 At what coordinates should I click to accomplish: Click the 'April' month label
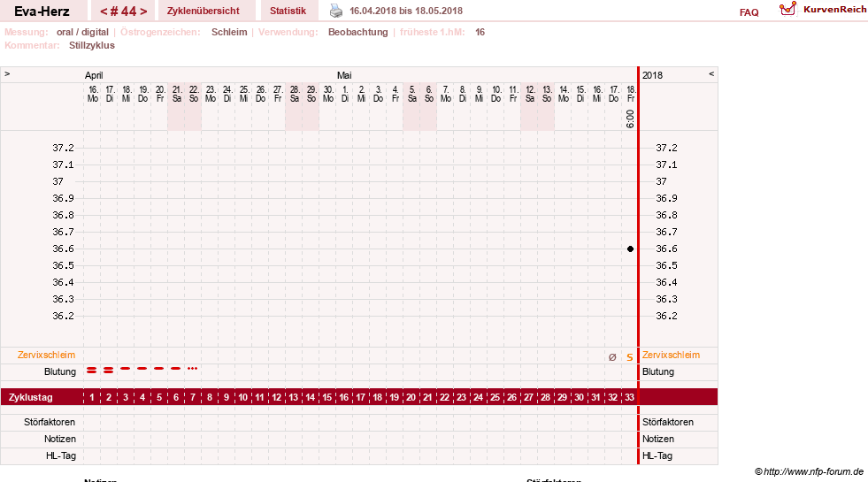coord(94,75)
